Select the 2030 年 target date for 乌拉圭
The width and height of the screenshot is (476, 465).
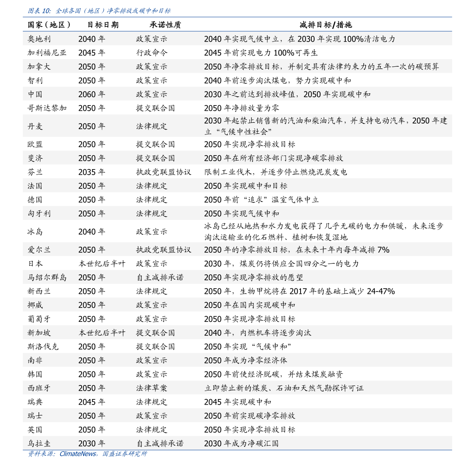coord(92,444)
